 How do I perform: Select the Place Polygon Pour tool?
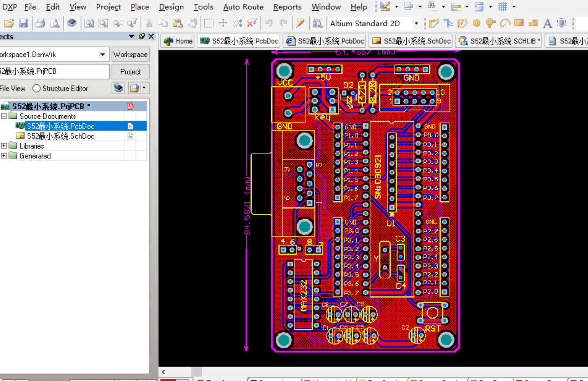point(533,23)
